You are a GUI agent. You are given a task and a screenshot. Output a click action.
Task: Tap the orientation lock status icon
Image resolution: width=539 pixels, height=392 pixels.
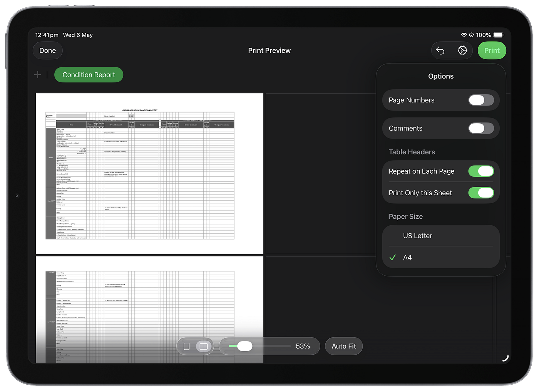click(471, 35)
